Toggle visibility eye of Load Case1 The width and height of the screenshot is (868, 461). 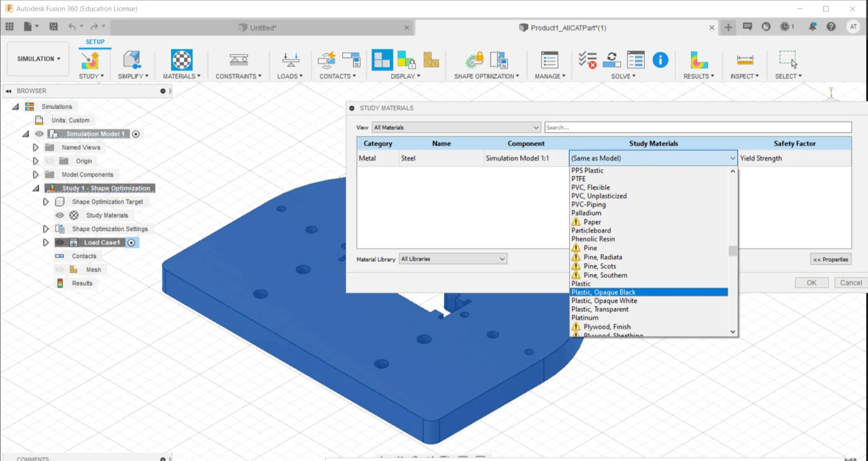tap(60, 242)
